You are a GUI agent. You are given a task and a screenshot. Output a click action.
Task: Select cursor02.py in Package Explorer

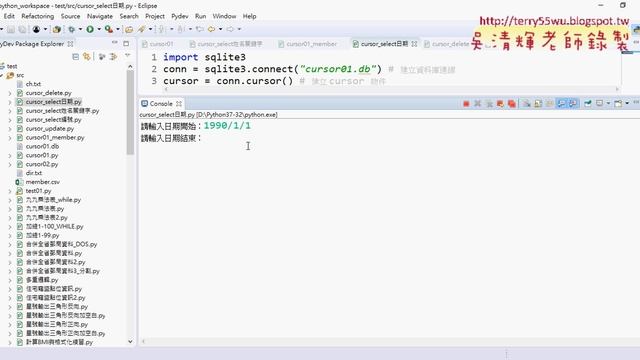click(42, 164)
